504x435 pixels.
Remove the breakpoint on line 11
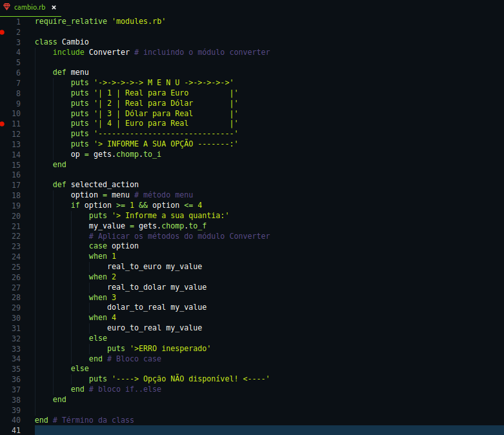click(x=2, y=124)
